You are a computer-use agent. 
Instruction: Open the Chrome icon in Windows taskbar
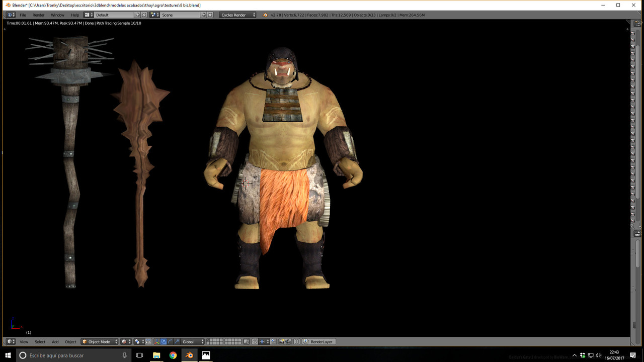pyautogui.click(x=173, y=355)
